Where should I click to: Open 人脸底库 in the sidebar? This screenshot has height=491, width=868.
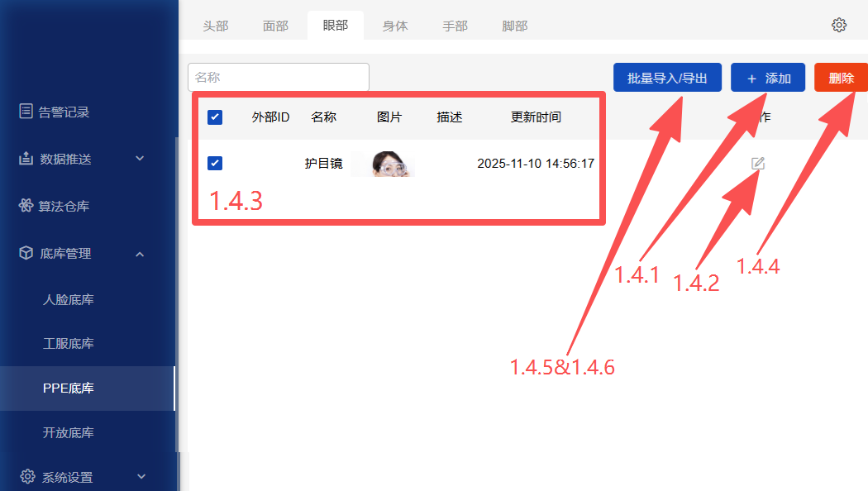pos(69,299)
